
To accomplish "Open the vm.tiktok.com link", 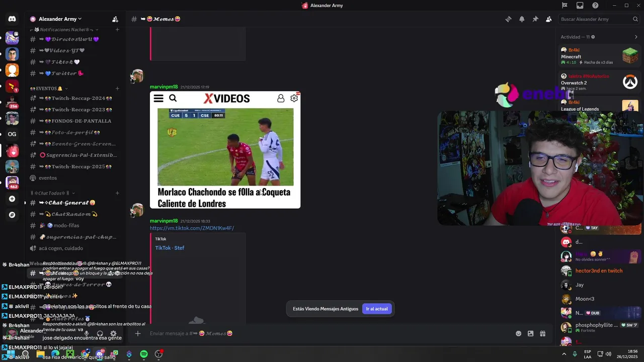I will point(192,228).
